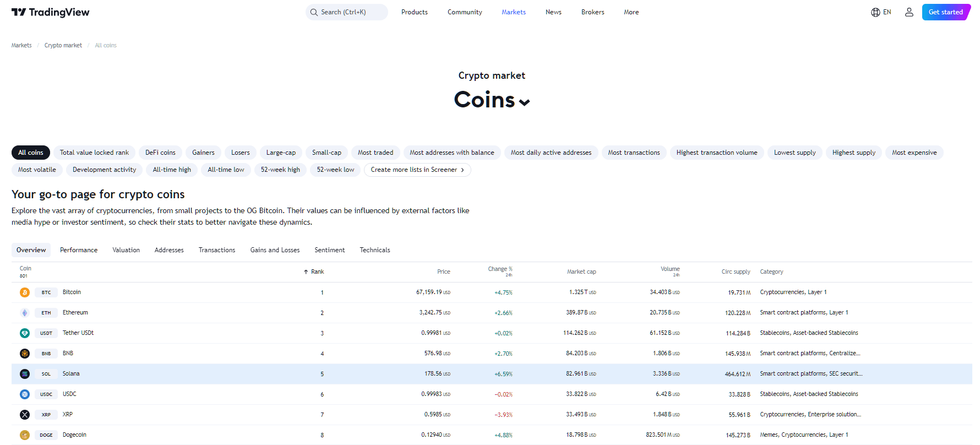Switch to the Valuation tab

coord(126,250)
